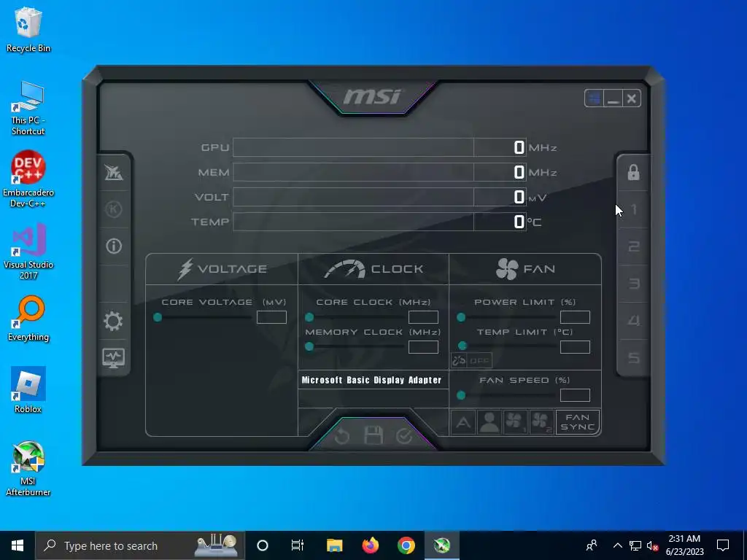This screenshot has height=560, width=747.
Task: Open the information icon in the sidebar
Action: pyautogui.click(x=113, y=246)
